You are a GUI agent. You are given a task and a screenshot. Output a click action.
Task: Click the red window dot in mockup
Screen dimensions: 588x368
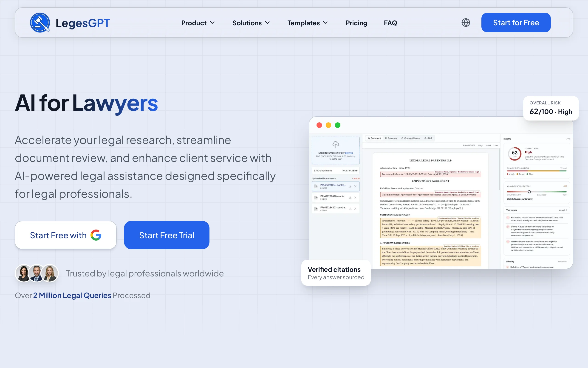click(x=319, y=125)
